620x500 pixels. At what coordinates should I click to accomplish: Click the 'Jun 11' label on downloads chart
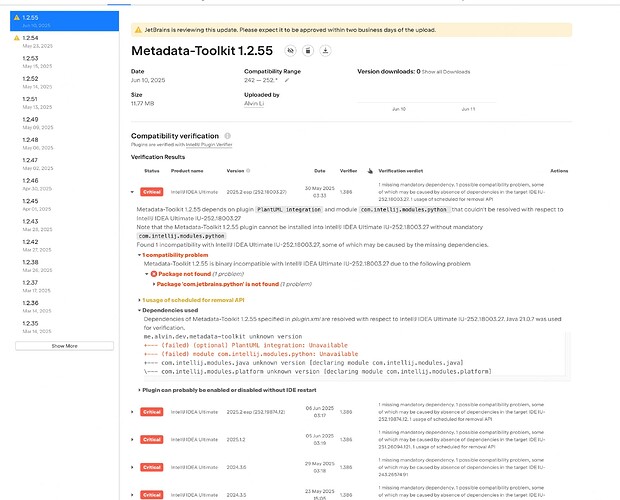coord(469,109)
